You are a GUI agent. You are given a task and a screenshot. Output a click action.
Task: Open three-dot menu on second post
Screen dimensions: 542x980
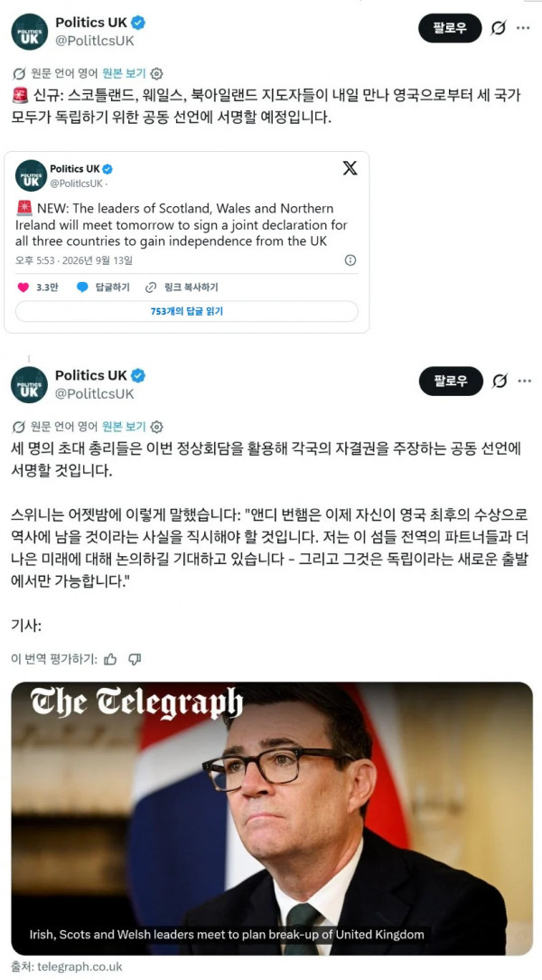point(525,381)
